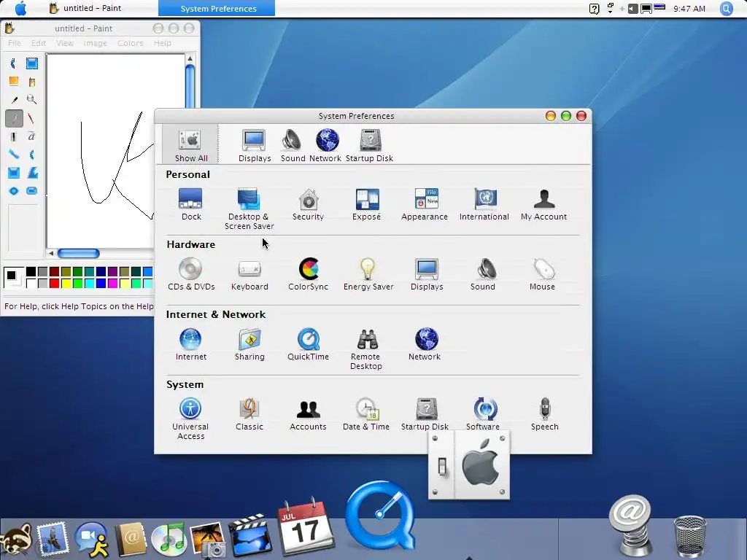Click the volume speaker tray icon

tap(632, 9)
